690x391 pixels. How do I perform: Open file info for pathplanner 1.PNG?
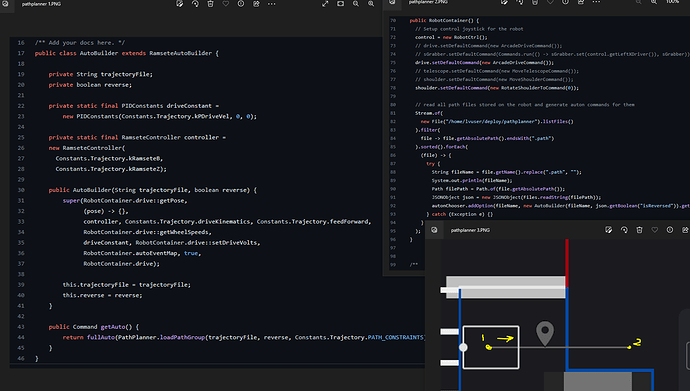click(241, 4)
